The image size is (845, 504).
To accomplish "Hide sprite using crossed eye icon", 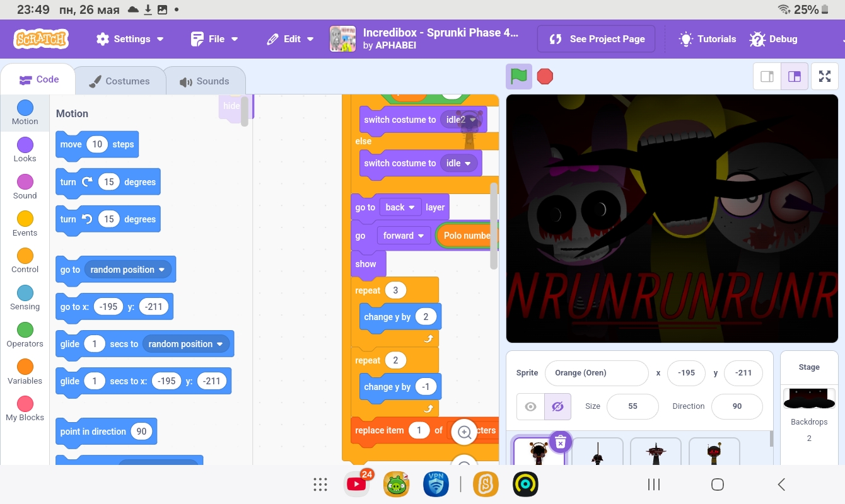I will point(557,406).
